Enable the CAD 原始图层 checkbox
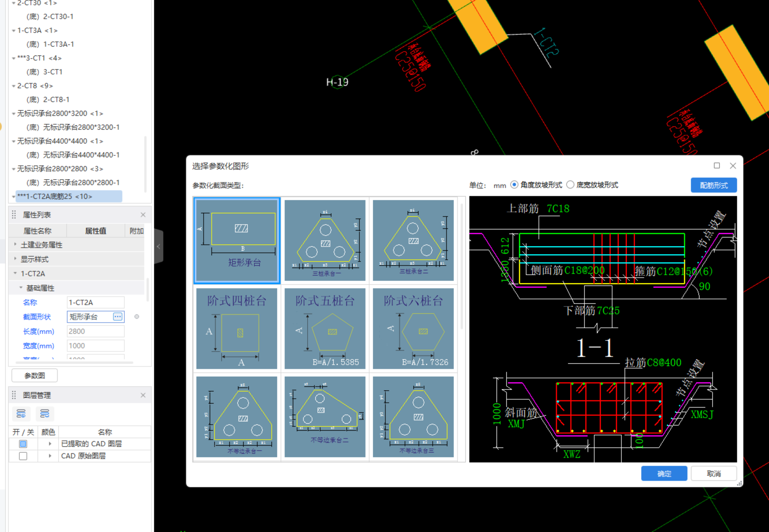769x532 pixels. coord(23,456)
